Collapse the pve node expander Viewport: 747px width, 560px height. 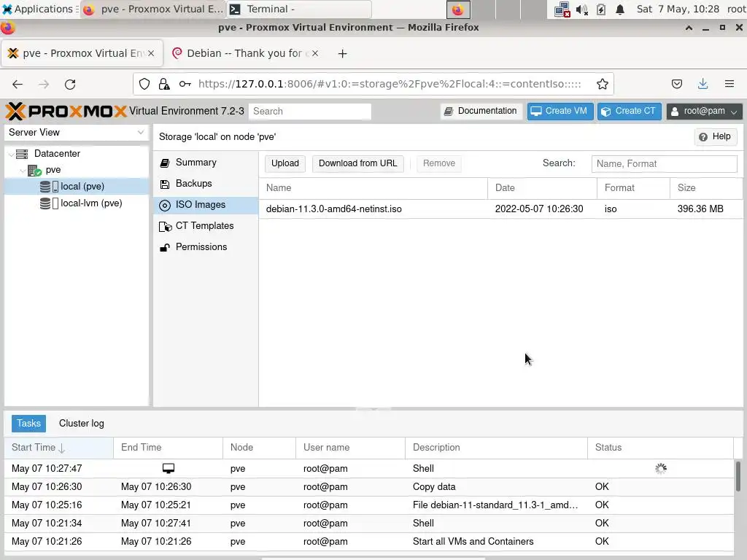pyautogui.click(x=23, y=170)
